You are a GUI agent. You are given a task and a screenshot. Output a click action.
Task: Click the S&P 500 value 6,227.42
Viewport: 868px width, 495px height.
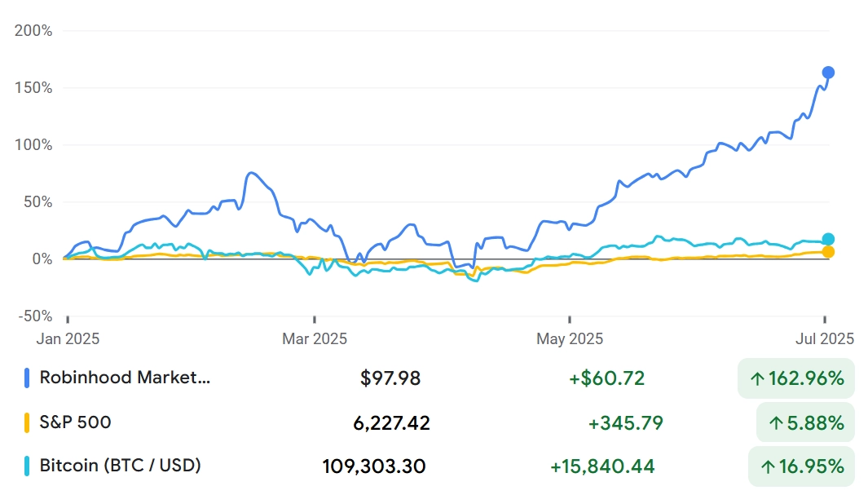coord(391,423)
